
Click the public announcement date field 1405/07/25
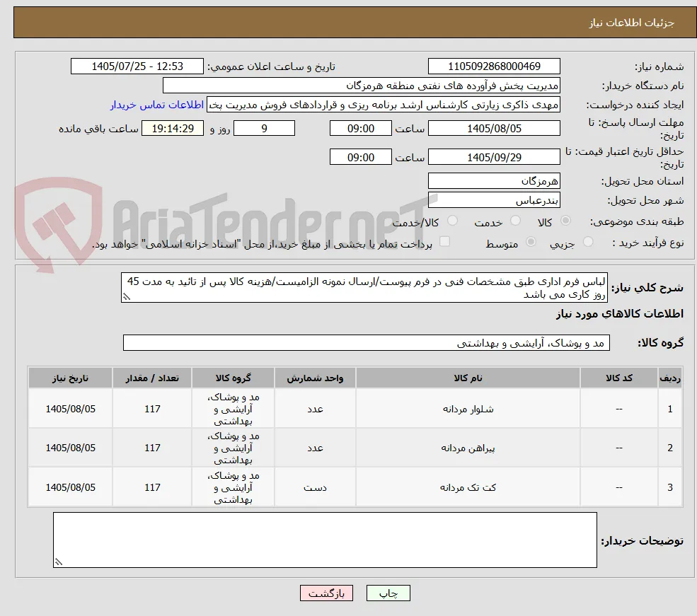click(137, 66)
